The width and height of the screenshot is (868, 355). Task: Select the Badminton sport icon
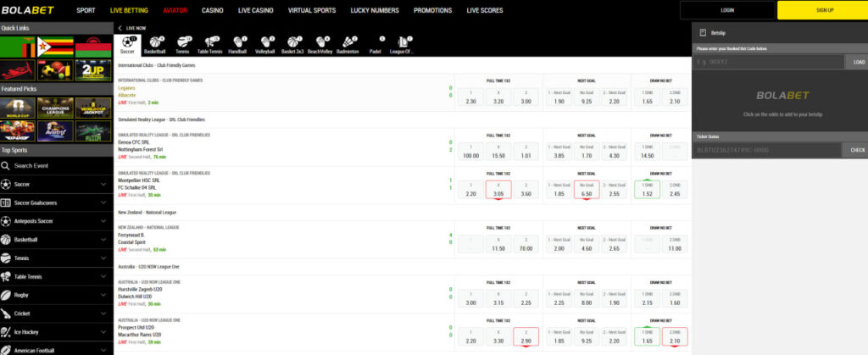pos(348,46)
